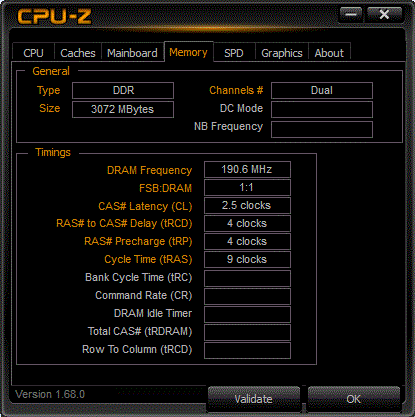415x417 pixels.
Task: Open the About tab
Action: pos(329,53)
